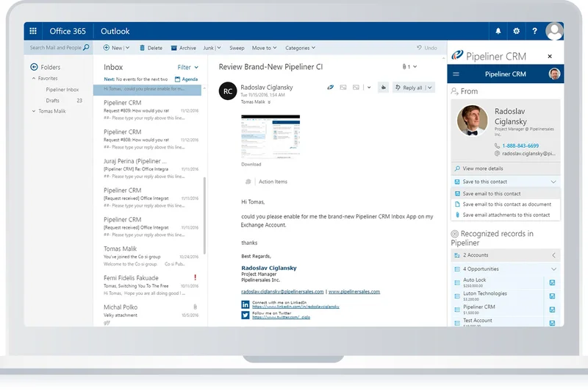Open Reply all options arrow

[430, 88]
